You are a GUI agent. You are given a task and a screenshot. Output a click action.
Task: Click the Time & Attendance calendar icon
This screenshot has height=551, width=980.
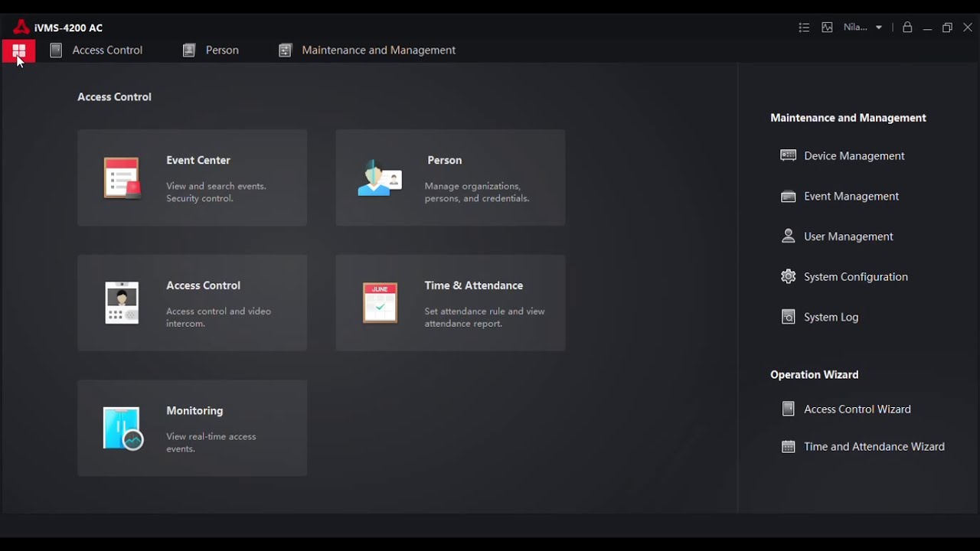(x=381, y=303)
